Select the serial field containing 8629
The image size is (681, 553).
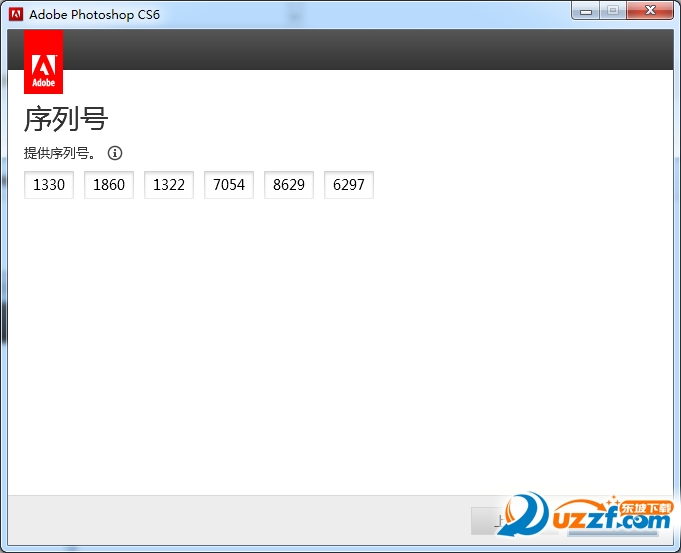pos(289,185)
